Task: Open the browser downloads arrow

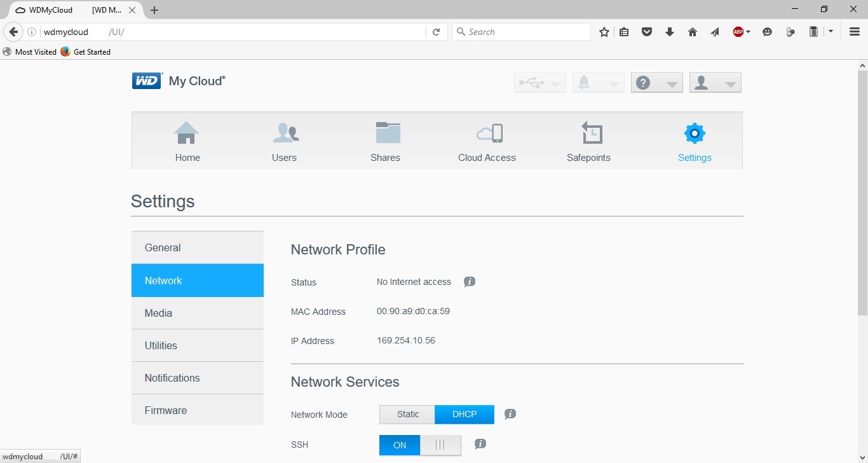Action: [x=670, y=32]
